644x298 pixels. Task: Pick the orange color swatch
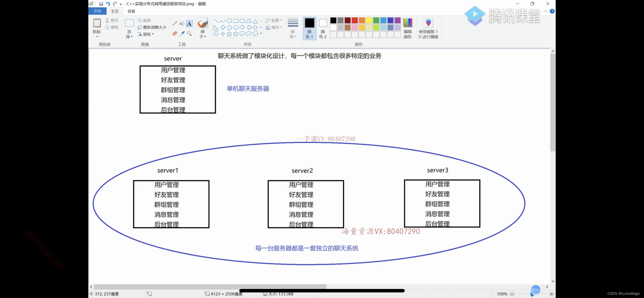362,20
